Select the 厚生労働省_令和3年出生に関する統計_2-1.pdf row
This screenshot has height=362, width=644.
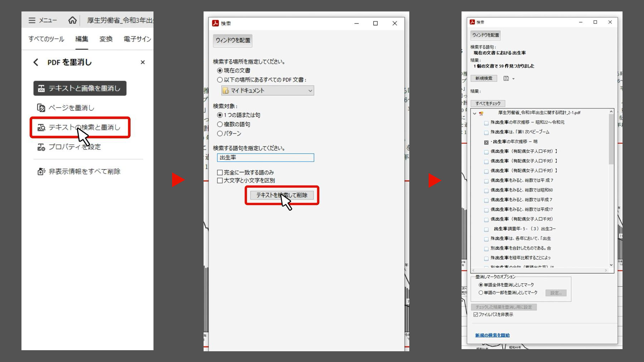539,113
